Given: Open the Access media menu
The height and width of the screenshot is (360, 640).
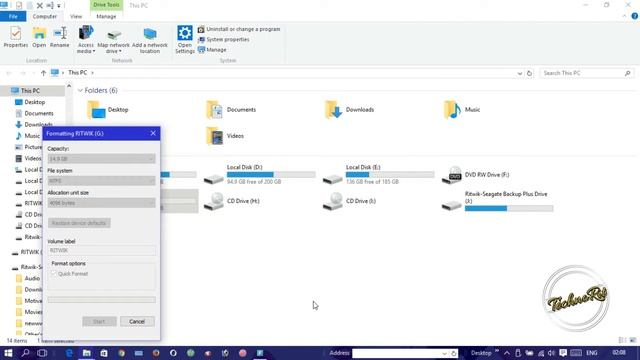Looking at the screenshot, I should [86, 39].
